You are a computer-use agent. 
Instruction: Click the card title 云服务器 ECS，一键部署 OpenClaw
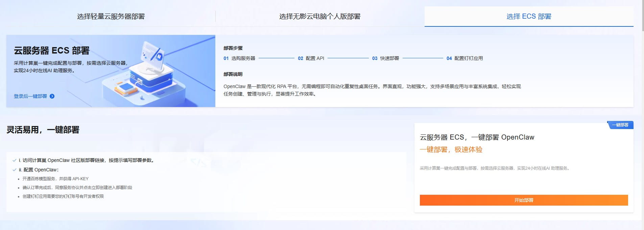[477, 137]
